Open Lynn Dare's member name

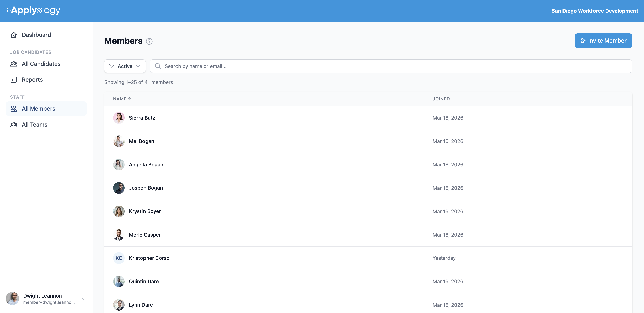tap(141, 305)
